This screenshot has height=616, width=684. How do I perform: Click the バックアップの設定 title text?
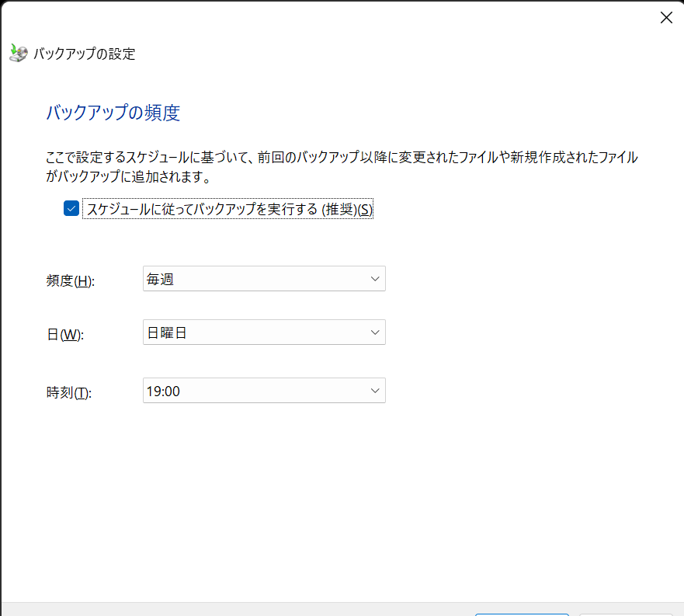85,54
